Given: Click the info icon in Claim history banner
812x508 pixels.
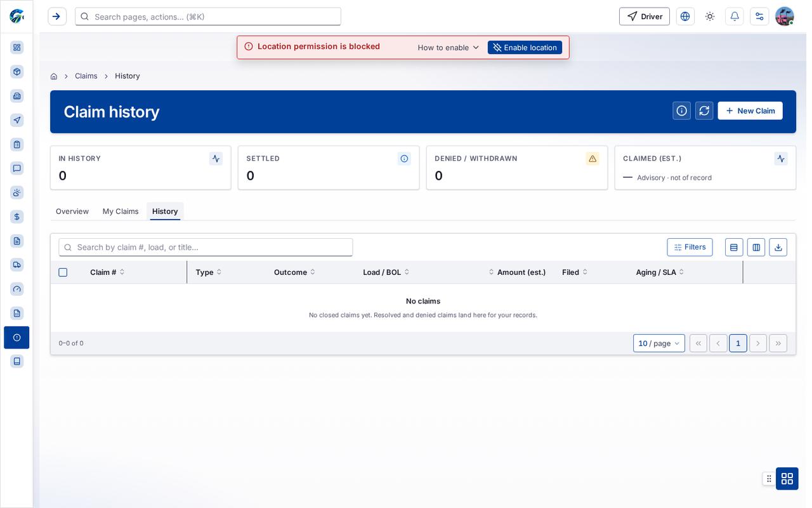Looking at the screenshot, I should (x=682, y=110).
